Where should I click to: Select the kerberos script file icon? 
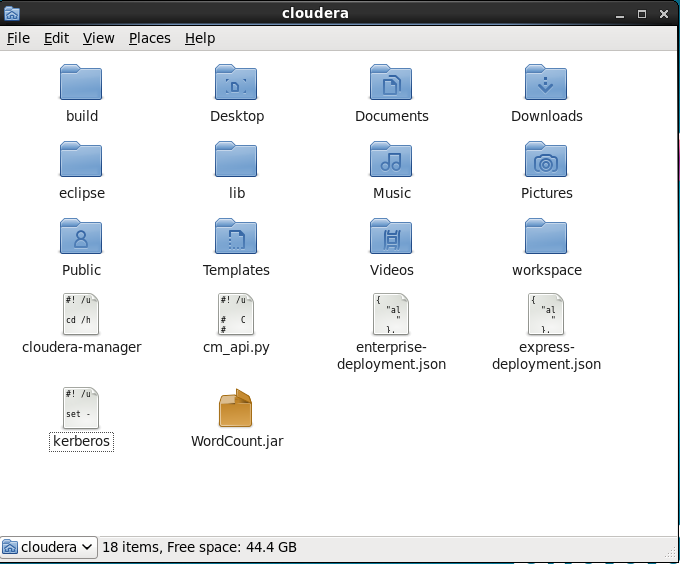click(81, 408)
